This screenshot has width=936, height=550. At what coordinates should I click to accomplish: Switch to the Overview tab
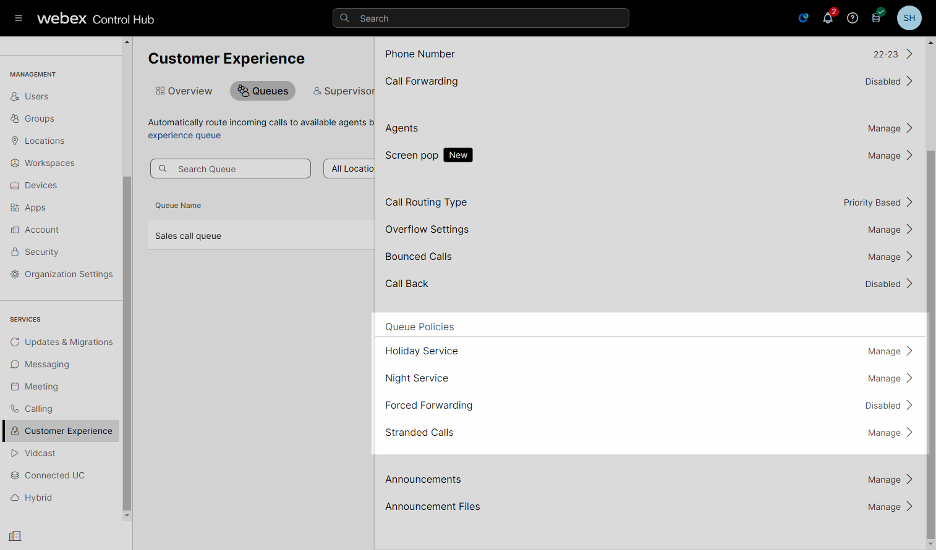point(184,91)
